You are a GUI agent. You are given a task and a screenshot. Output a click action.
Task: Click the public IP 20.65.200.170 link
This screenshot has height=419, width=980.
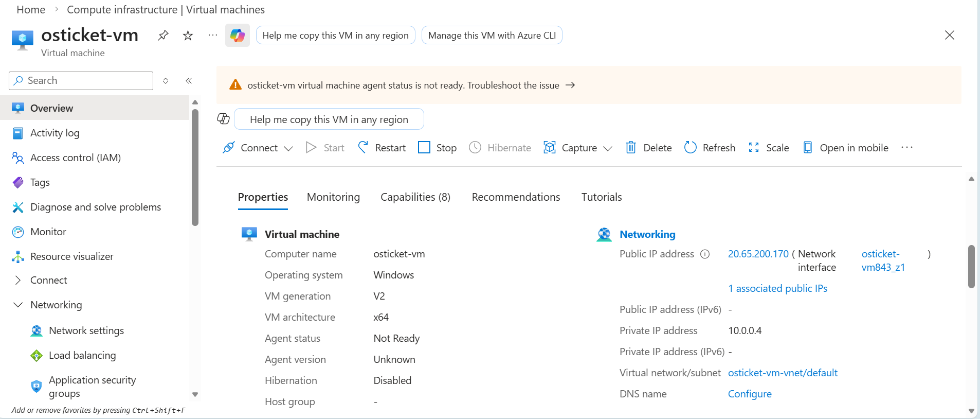click(758, 254)
